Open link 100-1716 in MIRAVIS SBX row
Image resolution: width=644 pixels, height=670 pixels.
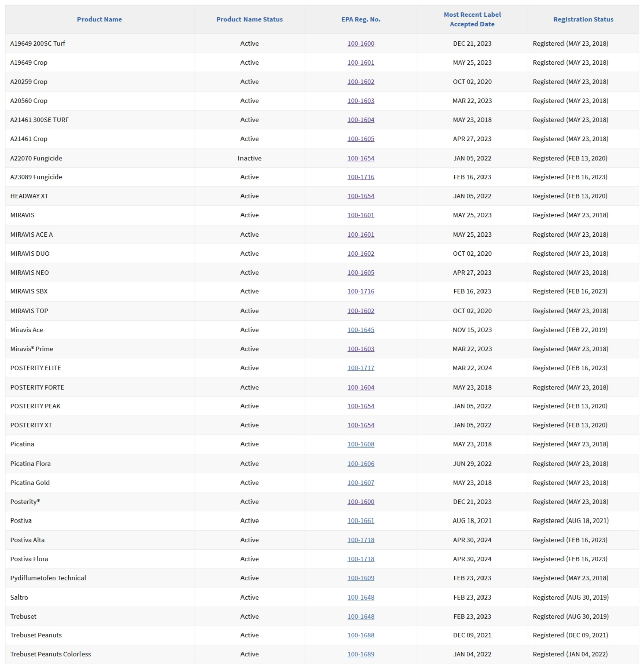(361, 291)
